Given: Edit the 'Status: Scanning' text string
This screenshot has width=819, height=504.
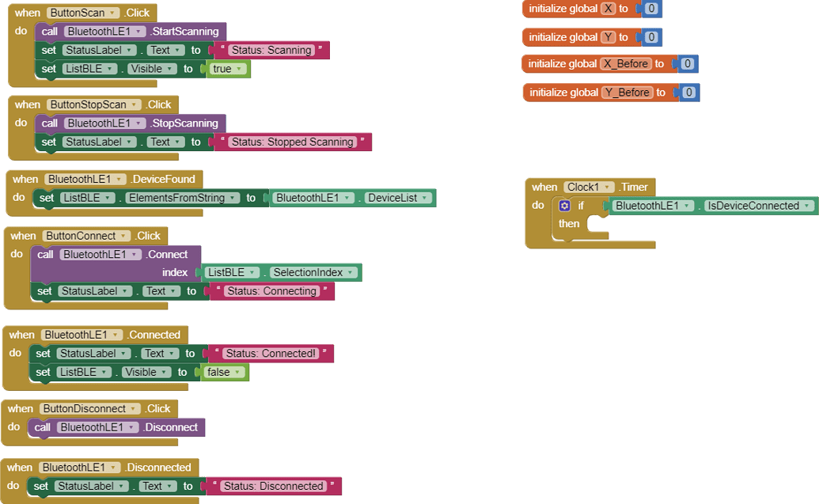Looking at the screenshot, I should coord(272,49).
